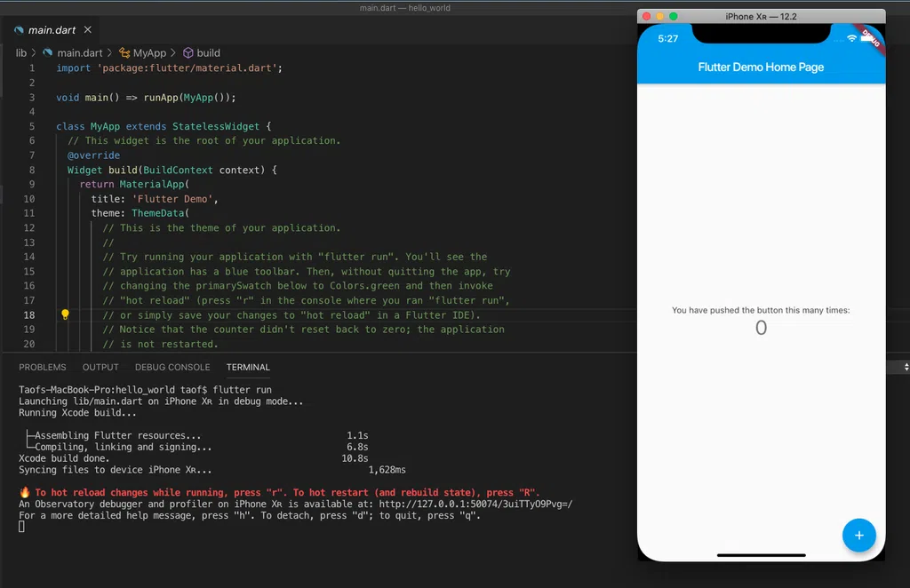Select the TERMINAL panel tab
Viewport: 910px width, 588px height.
point(248,367)
